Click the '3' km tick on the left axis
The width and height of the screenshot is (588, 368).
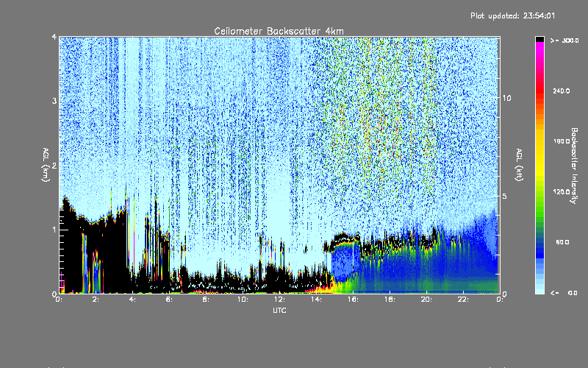click(x=54, y=101)
